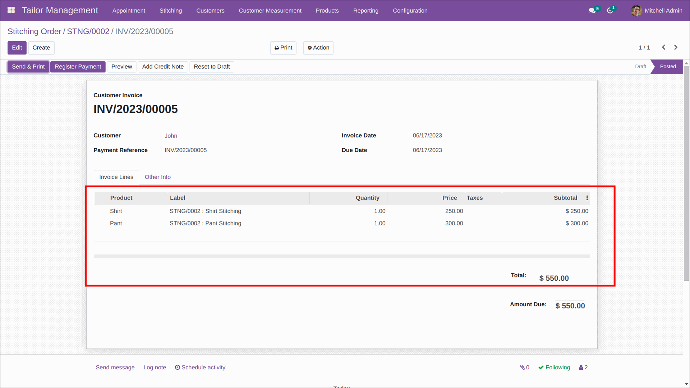Expand the Configuration menu
Image resolution: width=690 pixels, height=388 pixels.
[x=410, y=11]
